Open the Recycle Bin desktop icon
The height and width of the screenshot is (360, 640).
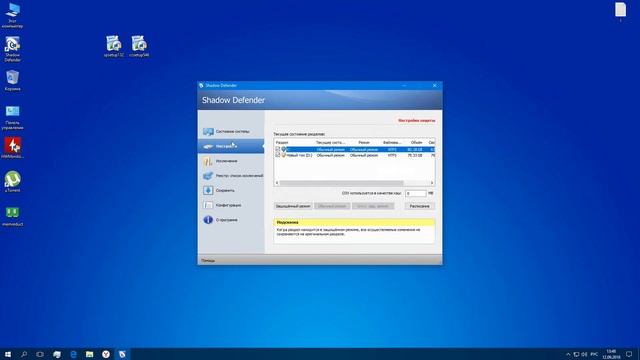12,80
